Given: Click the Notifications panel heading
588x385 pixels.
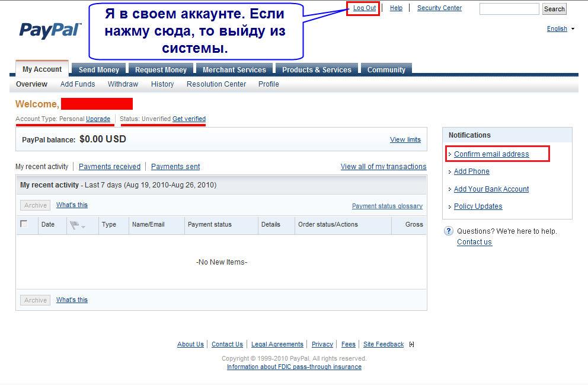Looking at the screenshot, I should [469, 135].
